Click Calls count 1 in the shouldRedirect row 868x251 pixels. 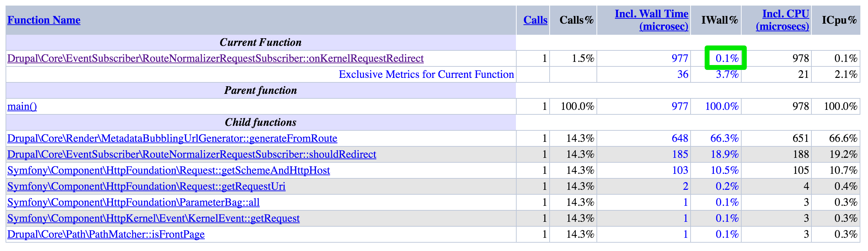544,154
